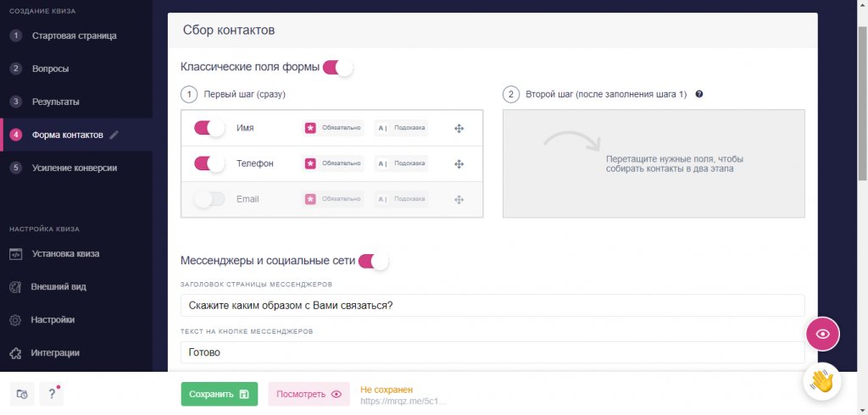
Task: Click the help question icon near Второй шаг
Action: tap(699, 94)
